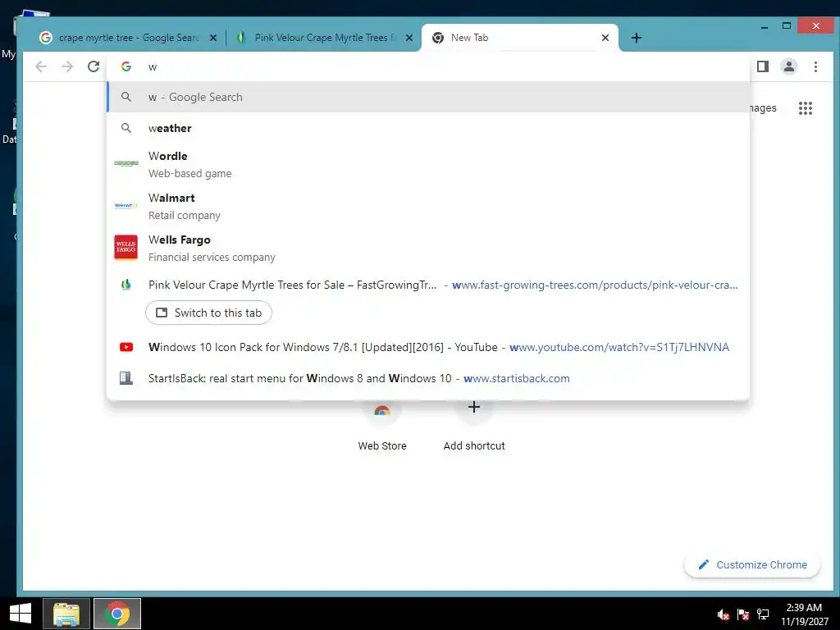Open Chrome three-dot menu
Image resolution: width=840 pixels, height=630 pixels.
[815, 66]
